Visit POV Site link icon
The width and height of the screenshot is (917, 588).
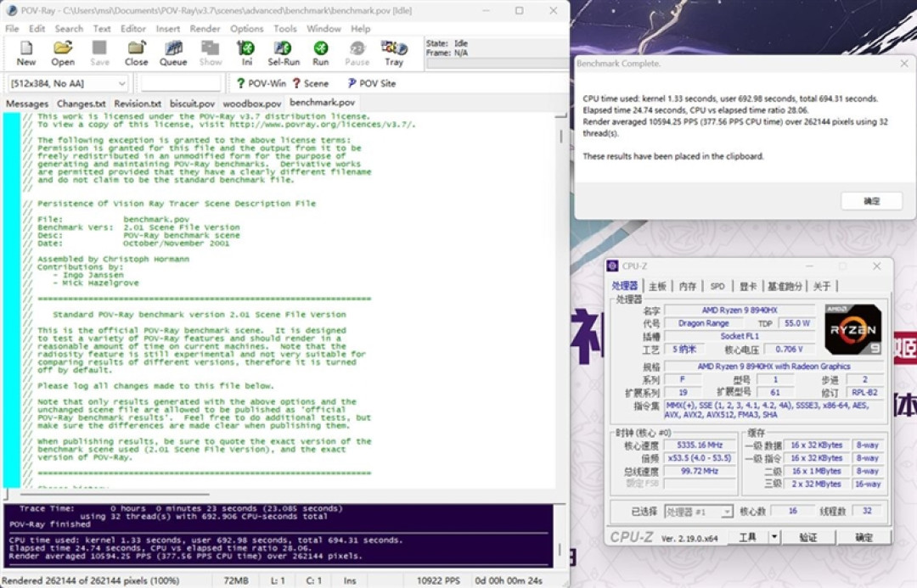click(x=371, y=84)
